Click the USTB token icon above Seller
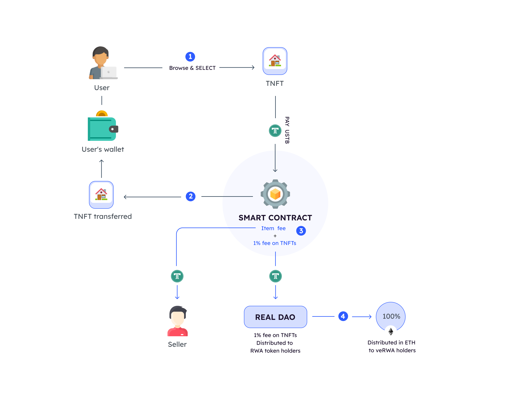This screenshot has width=532, height=401. (x=177, y=276)
